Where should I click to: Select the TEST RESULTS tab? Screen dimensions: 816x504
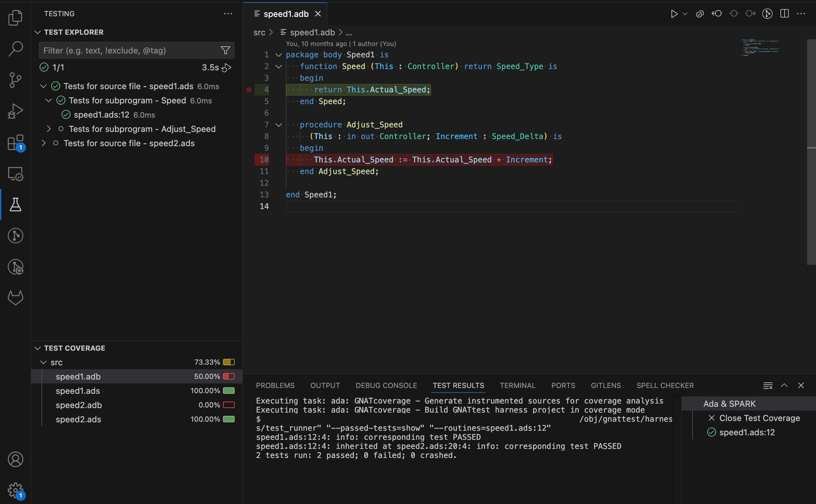458,386
